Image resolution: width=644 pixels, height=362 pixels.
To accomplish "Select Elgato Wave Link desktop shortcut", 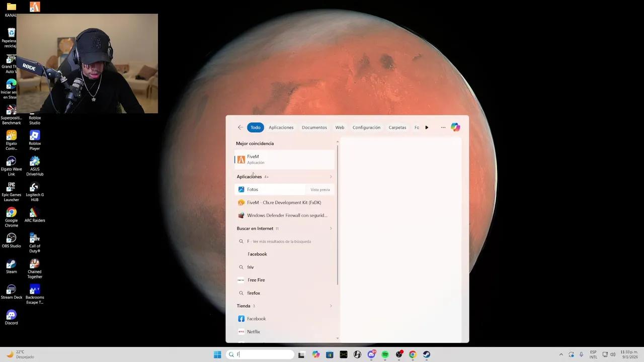I will [x=11, y=166].
